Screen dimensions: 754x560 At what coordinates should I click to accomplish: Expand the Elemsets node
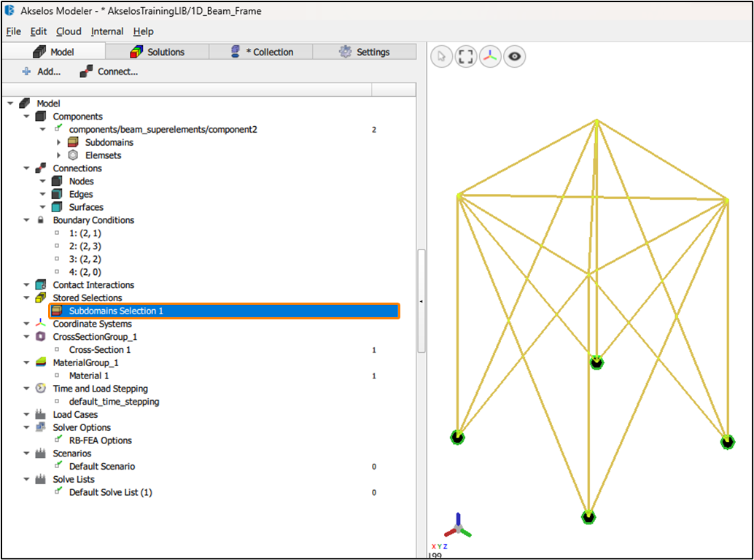(x=58, y=155)
